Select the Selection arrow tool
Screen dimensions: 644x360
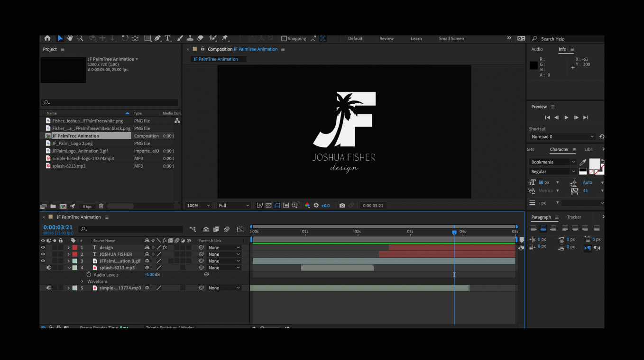60,38
